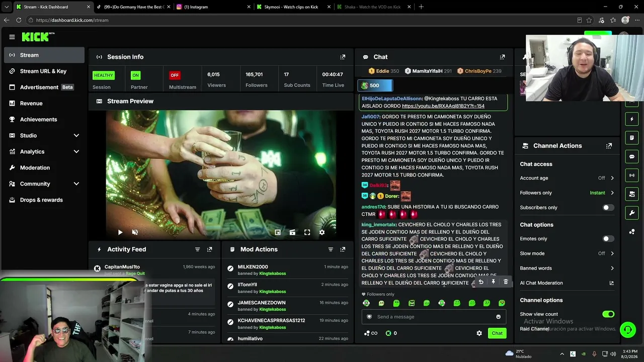Open the hamburger menu beside Kick logo
The height and width of the screenshot is (362, 644).
pos(12,37)
